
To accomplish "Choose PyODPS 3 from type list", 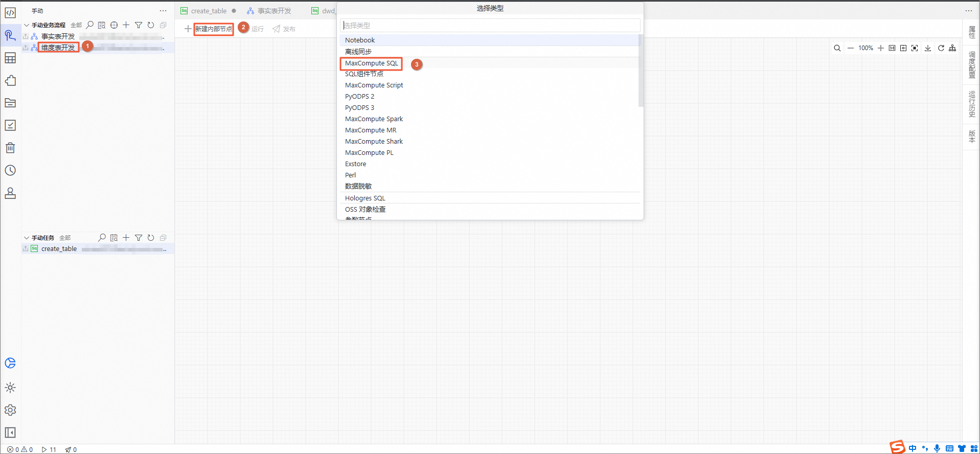I will click(359, 107).
